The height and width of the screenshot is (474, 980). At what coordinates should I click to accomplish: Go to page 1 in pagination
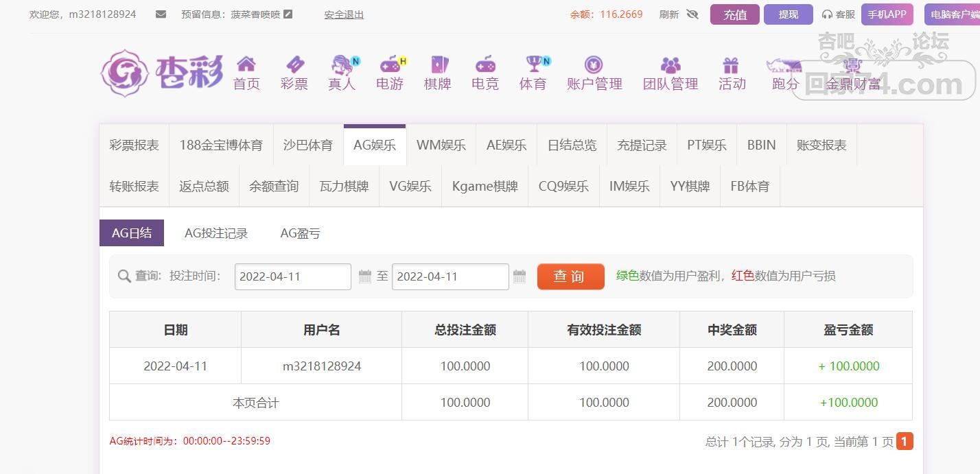tap(905, 441)
